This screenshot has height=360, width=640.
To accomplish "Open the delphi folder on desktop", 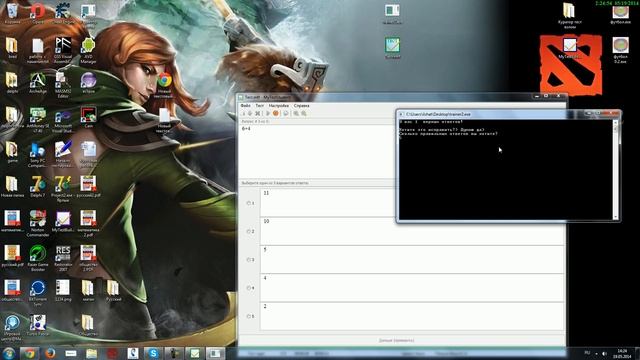I will click(12, 83).
